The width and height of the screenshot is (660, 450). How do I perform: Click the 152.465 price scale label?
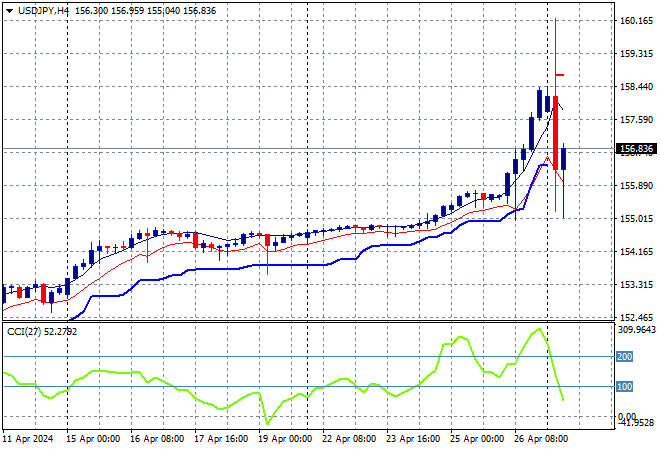[636, 317]
